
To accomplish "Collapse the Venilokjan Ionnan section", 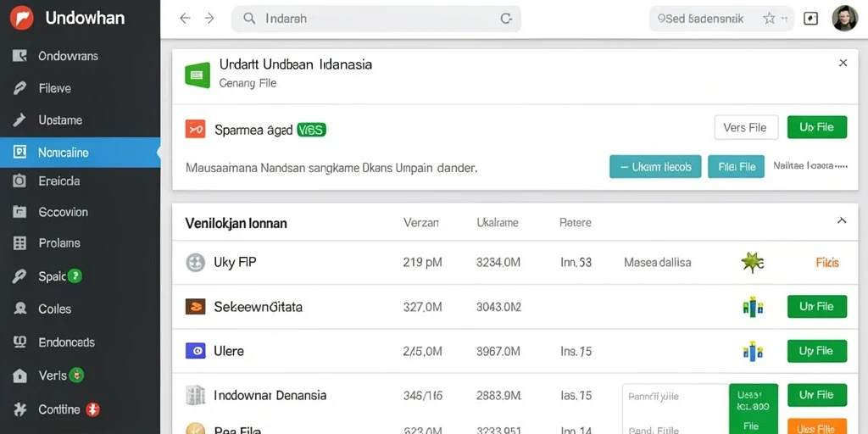I will pyautogui.click(x=842, y=220).
